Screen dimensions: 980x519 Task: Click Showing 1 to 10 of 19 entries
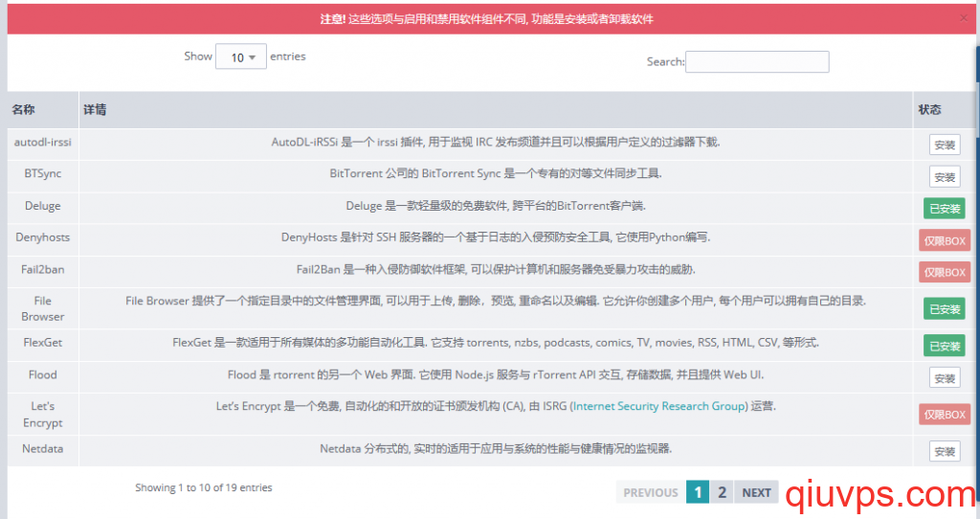click(x=204, y=487)
